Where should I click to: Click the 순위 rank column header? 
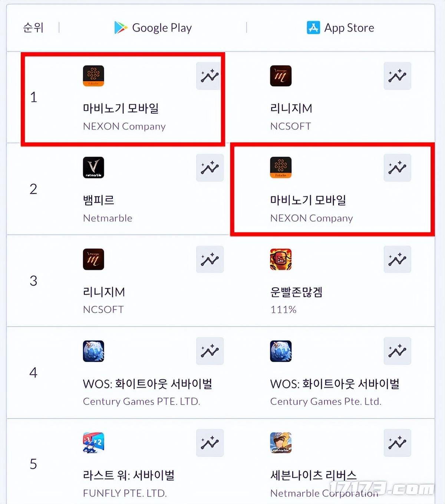33,27
